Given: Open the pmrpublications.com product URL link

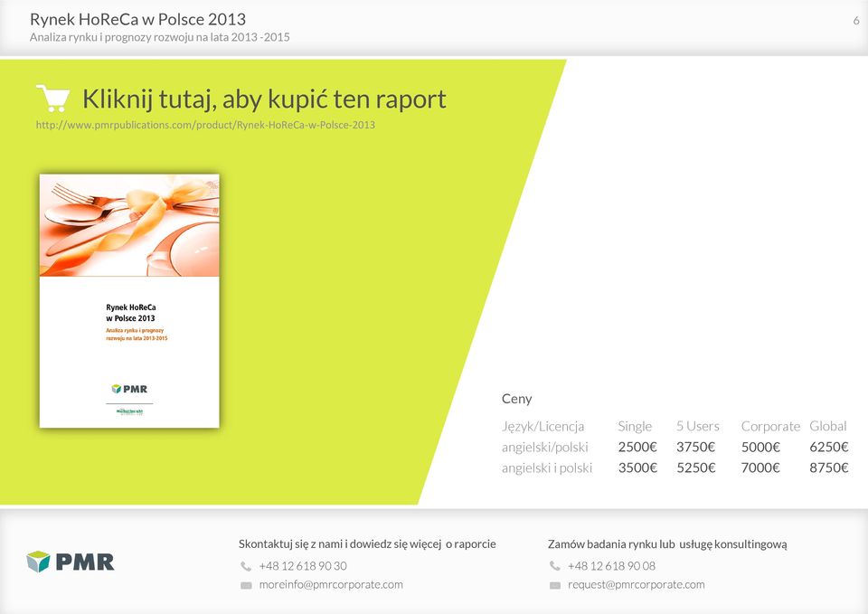Looking at the screenshot, I should pos(205,125).
